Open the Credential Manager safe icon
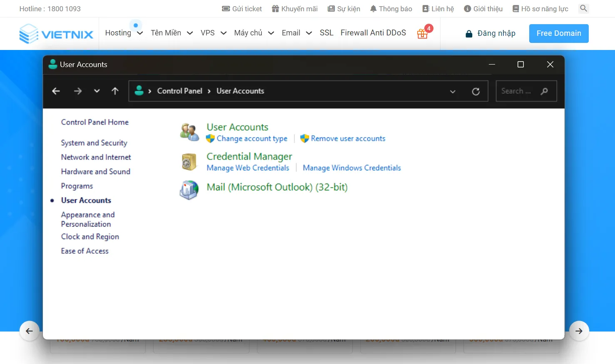This screenshot has height=364, width=615. click(x=189, y=162)
